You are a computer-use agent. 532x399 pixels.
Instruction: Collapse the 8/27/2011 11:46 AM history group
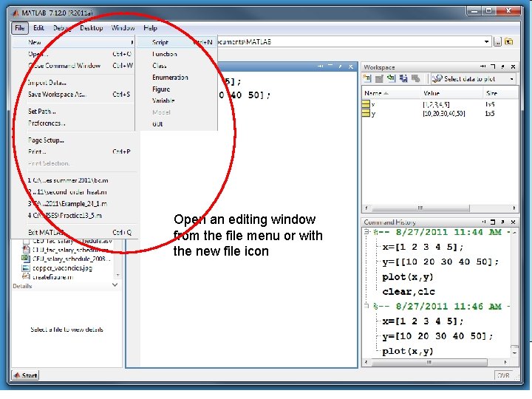(366, 307)
